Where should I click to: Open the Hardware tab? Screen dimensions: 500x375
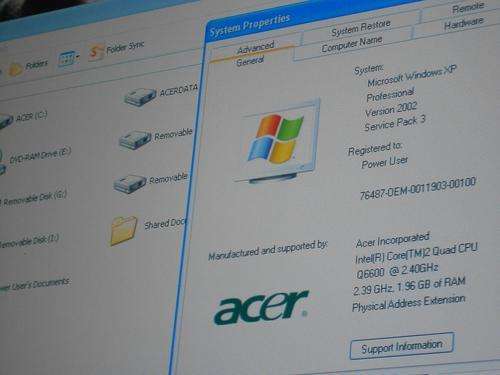pyautogui.click(x=463, y=24)
